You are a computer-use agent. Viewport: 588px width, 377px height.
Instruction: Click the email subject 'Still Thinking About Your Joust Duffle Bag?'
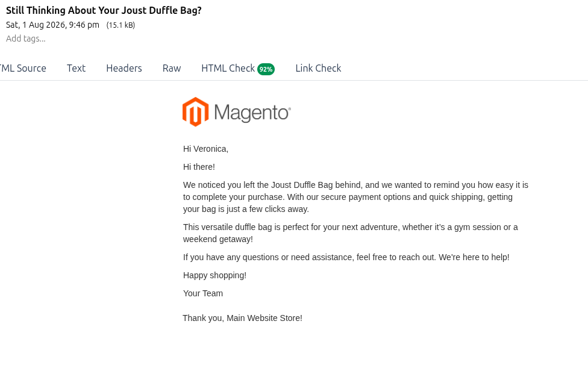tap(104, 10)
